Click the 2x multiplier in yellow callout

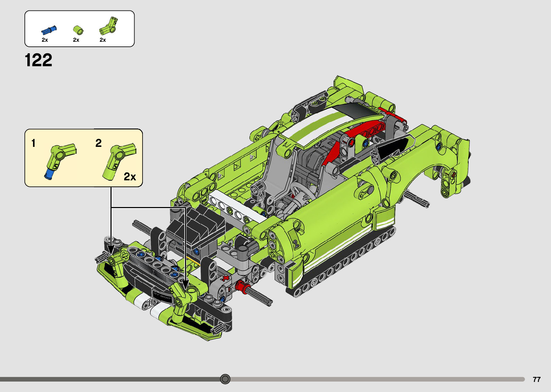click(x=130, y=177)
